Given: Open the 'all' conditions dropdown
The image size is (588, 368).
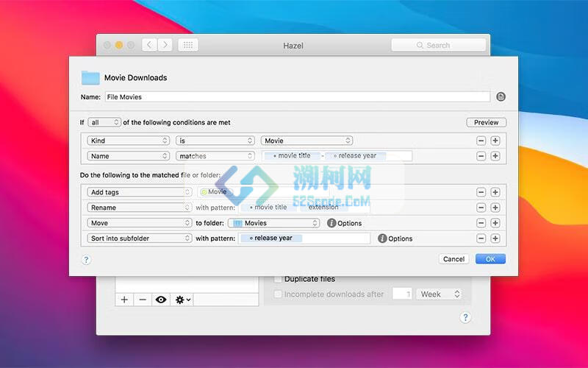Looking at the screenshot, I should (104, 122).
